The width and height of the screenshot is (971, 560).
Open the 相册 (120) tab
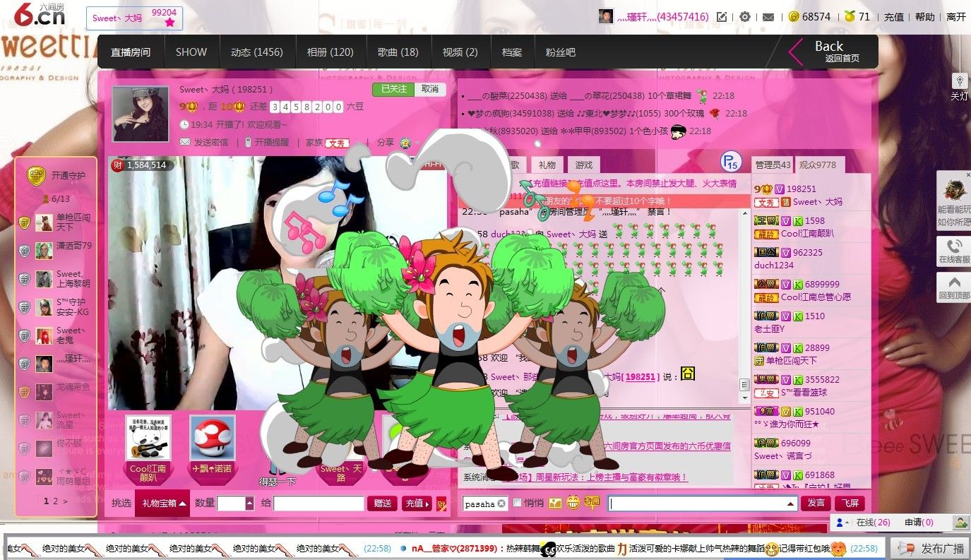330,52
